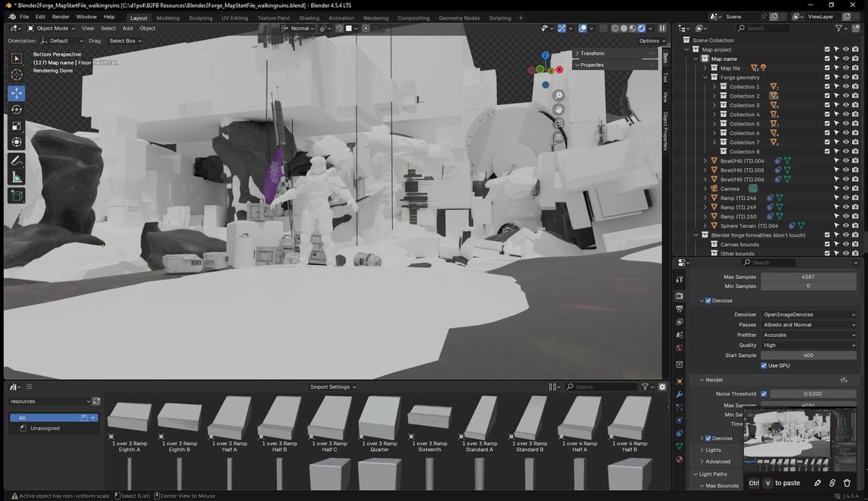Toggle Noise Threshold checkbox under Render
The height and width of the screenshot is (501, 868).
[764, 394]
